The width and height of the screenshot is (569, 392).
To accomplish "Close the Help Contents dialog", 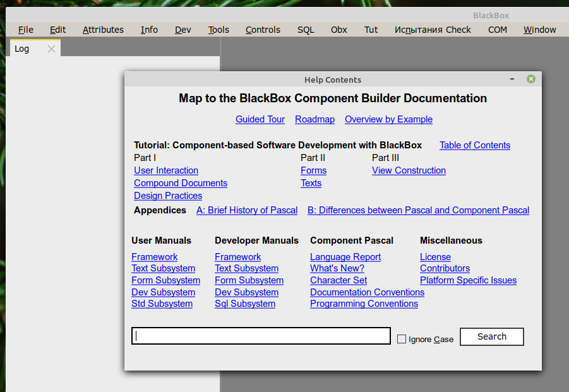I will 530,79.
